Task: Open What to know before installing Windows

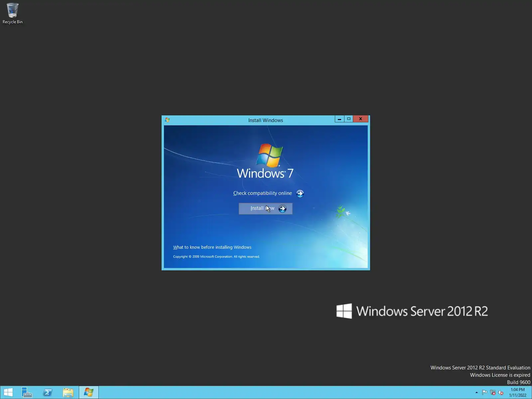Action: point(212,247)
